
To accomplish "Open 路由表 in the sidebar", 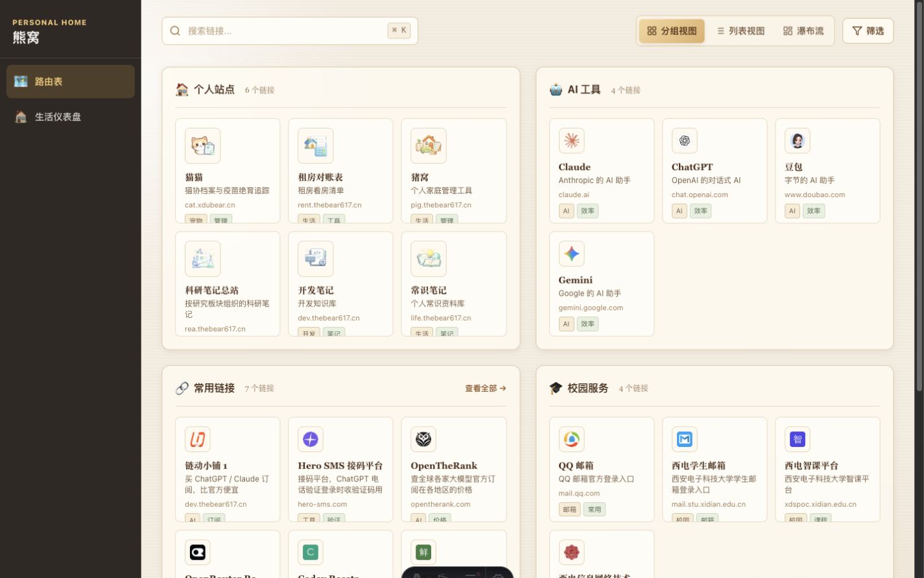I will pos(71,81).
